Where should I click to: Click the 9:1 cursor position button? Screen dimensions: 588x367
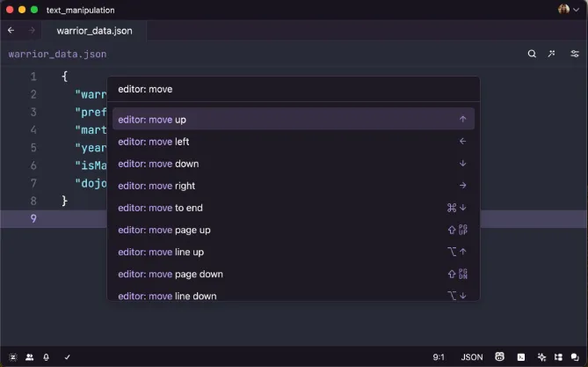pyautogui.click(x=439, y=356)
